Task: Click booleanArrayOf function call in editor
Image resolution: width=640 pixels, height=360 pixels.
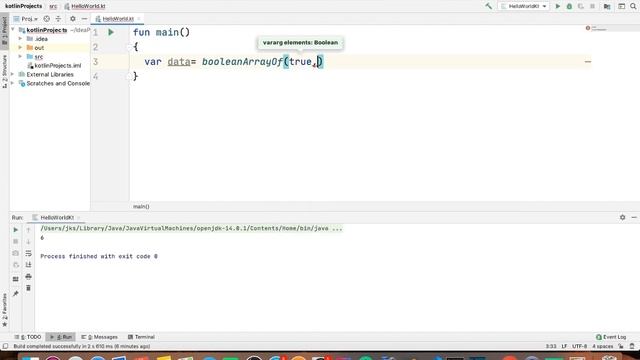Action: [242, 62]
